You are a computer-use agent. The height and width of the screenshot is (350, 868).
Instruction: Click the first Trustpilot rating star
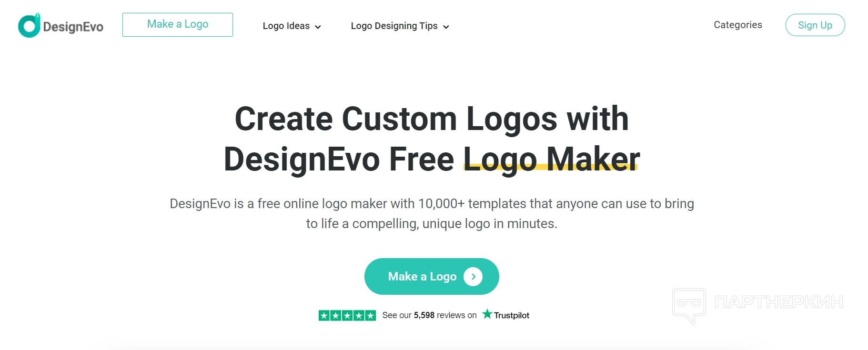pos(324,315)
